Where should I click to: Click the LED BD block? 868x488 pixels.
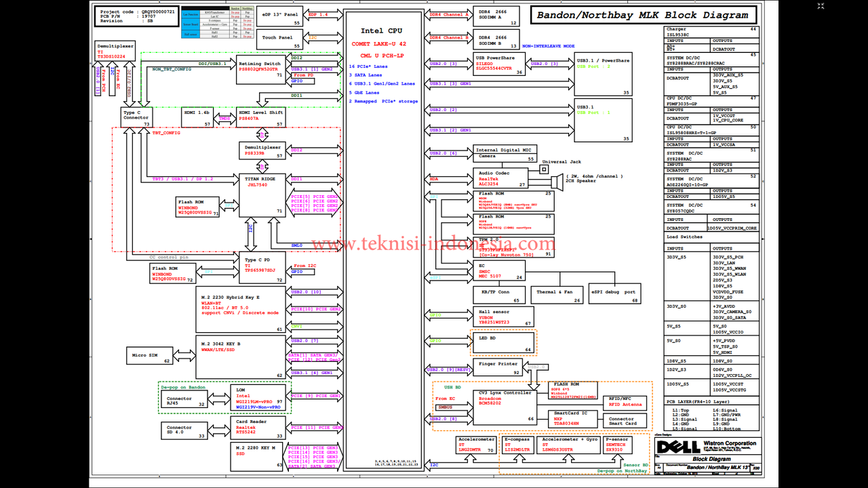(504, 343)
